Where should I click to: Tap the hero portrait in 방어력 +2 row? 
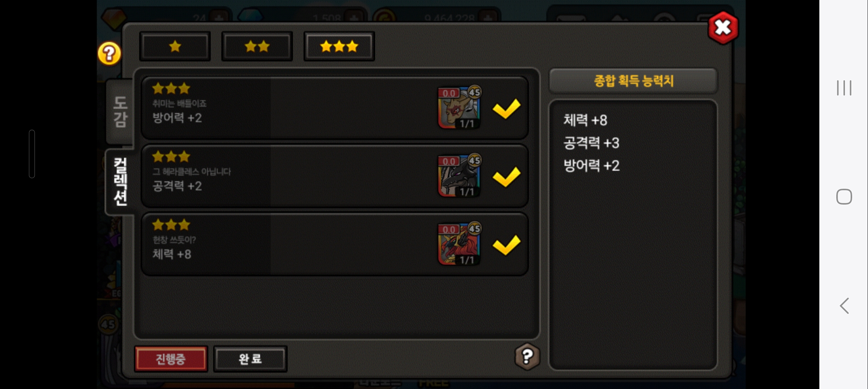[x=459, y=107]
